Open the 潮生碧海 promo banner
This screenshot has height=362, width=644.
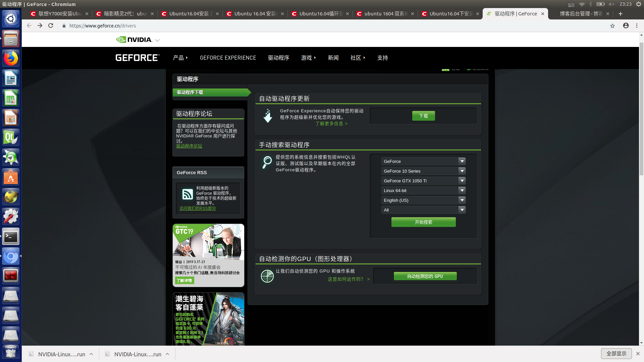[x=208, y=319]
